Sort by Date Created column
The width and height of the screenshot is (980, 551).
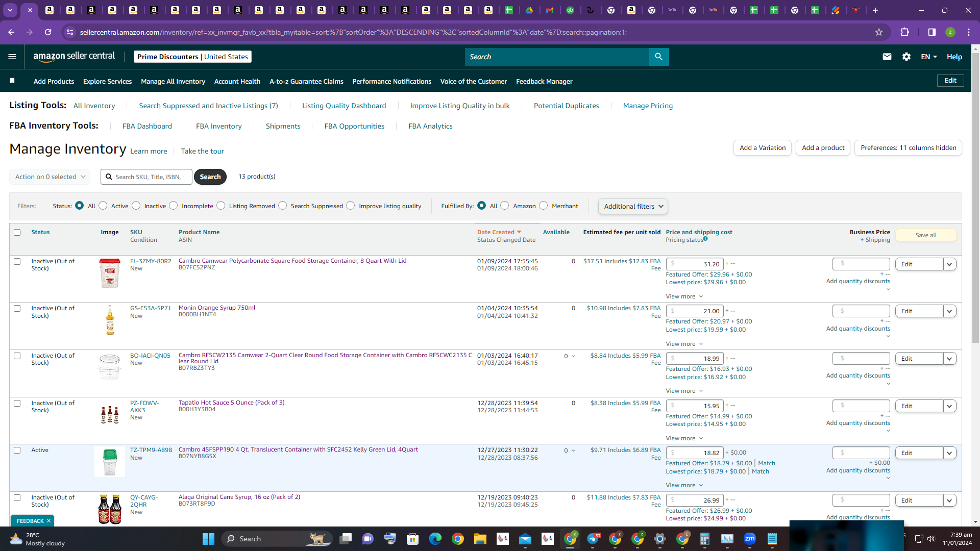499,232
